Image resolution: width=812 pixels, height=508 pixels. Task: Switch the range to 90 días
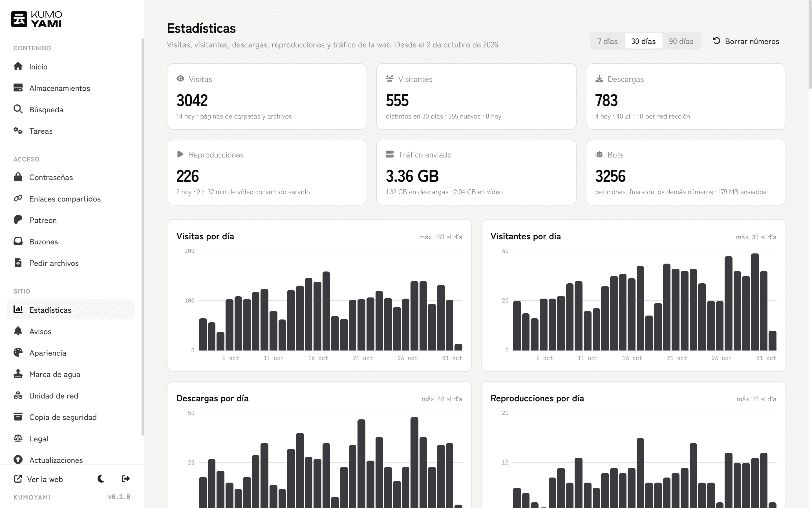[681, 41]
